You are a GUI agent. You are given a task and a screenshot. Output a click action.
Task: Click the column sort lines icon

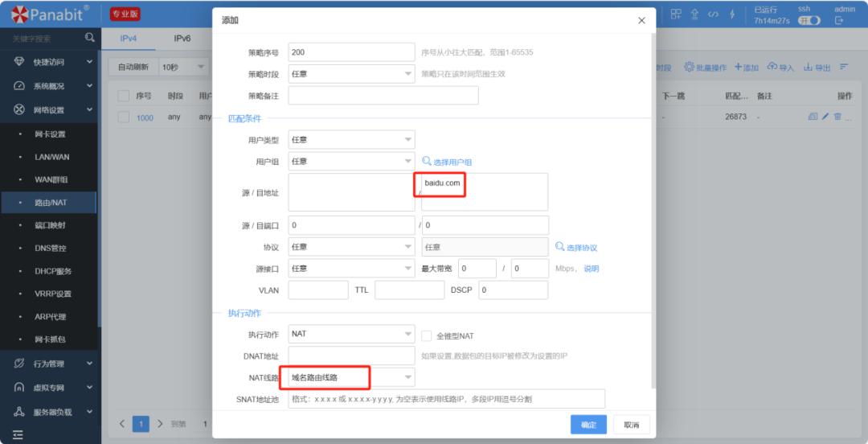tap(844, 67)
